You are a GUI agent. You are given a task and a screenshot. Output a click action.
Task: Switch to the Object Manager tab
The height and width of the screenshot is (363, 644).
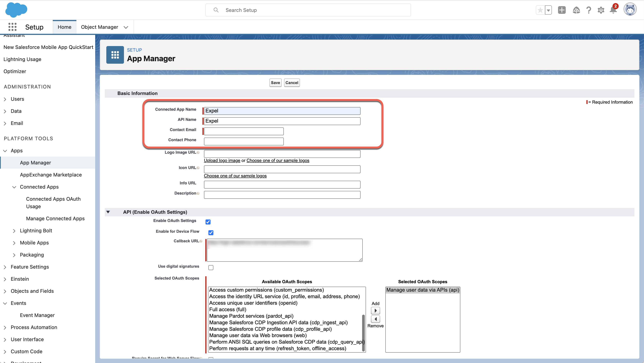[100, 27]
